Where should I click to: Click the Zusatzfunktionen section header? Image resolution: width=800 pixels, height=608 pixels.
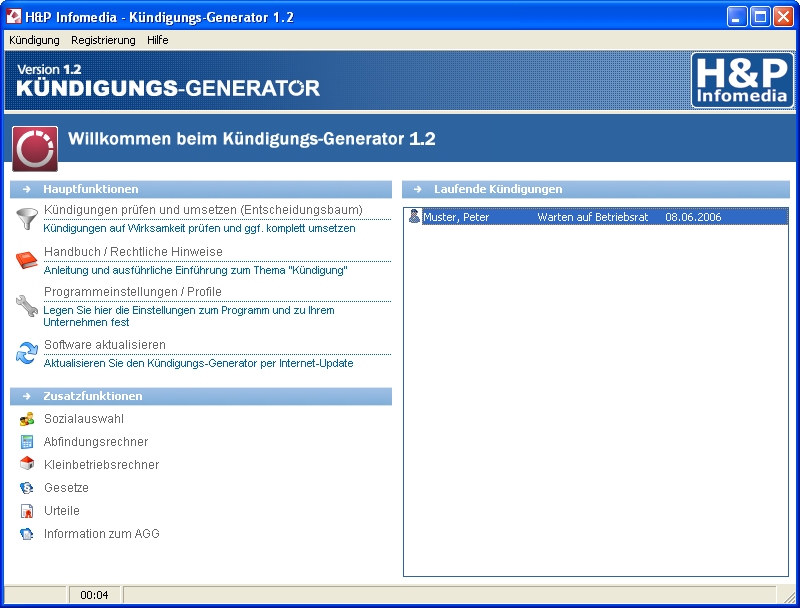tap(201, 396)
